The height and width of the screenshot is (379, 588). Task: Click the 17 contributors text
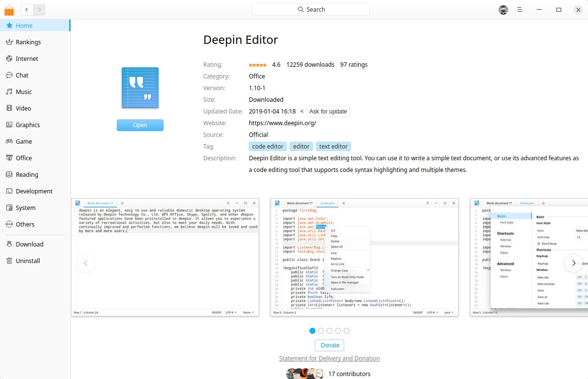(x=349, y=374)
